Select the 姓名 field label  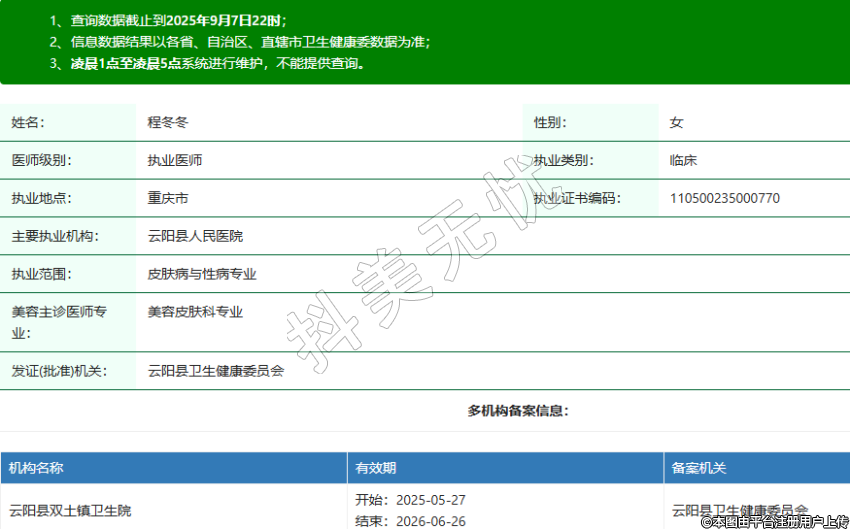[x=28, y=123]
